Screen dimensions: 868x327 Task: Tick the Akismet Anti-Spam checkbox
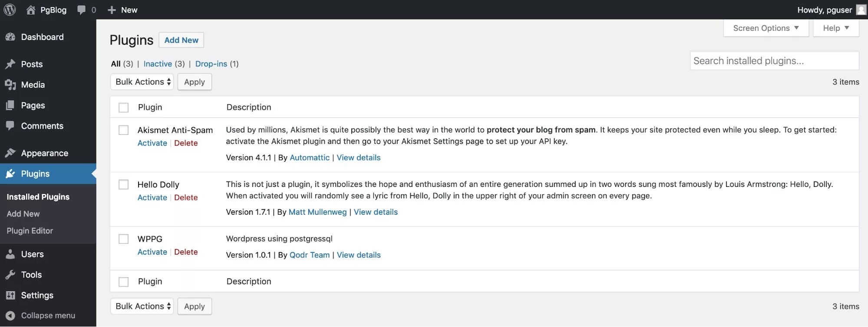tap(124, 130)
